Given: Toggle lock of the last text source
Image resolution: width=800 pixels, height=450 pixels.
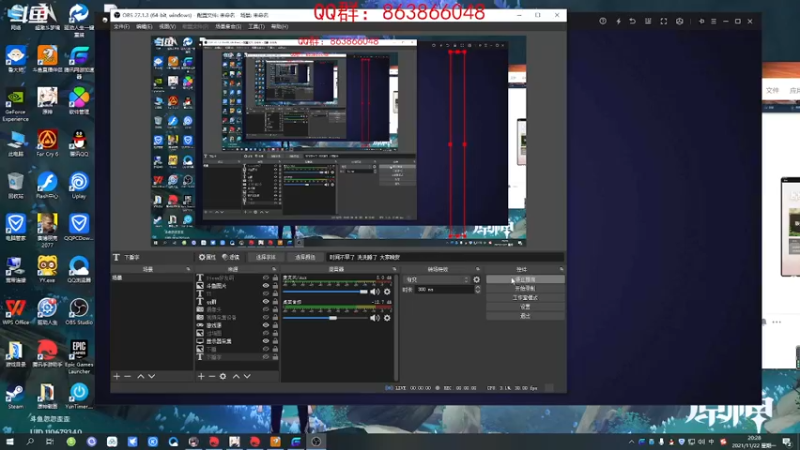Looking at the screenshot, I should 275,357.
